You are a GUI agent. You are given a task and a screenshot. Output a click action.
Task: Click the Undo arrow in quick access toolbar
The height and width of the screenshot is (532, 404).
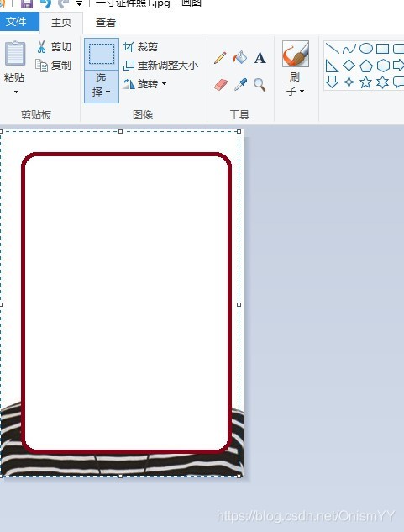coord(45,3)
